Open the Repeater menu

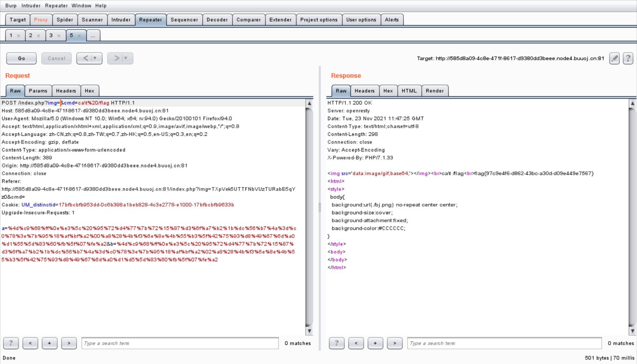56,6
